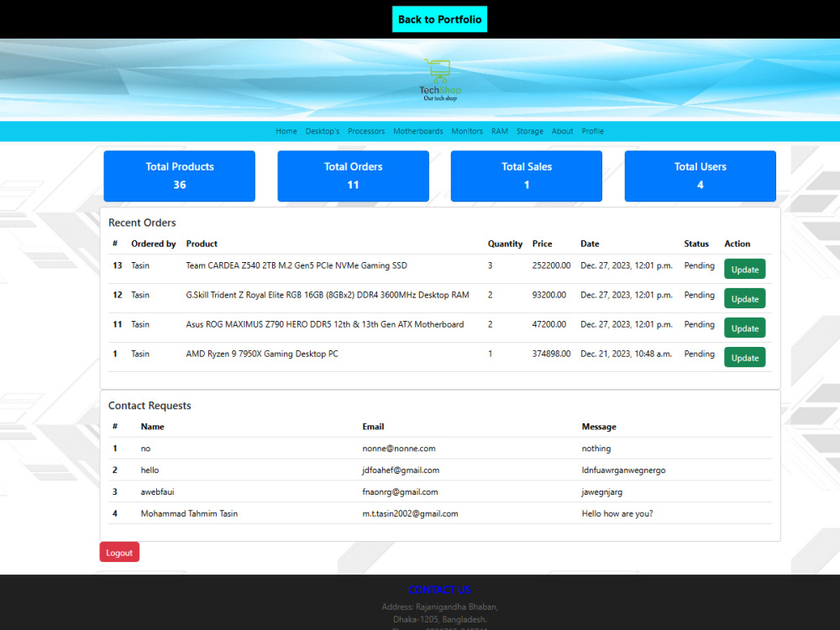Click the Logout button

pos(119,552)
